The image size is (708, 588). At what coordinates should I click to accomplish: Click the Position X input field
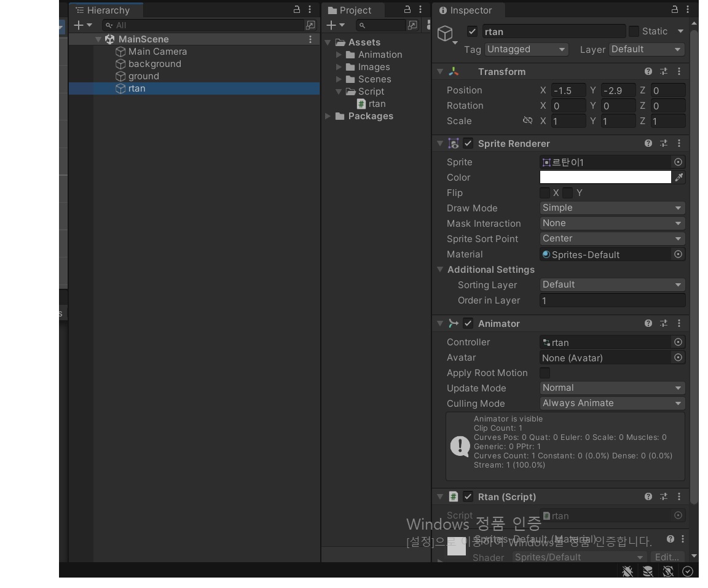point(568,90)
